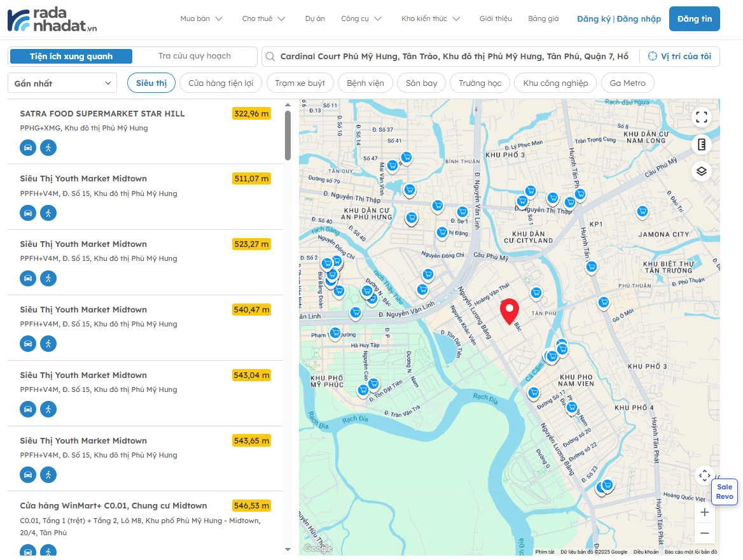
Task: Select the Siêu thị filter chip
Action: click(x=151, y=83)
